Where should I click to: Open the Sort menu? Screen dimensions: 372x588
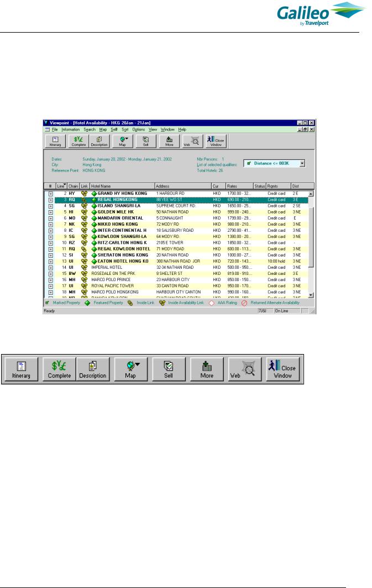click(x=125, y=129)
